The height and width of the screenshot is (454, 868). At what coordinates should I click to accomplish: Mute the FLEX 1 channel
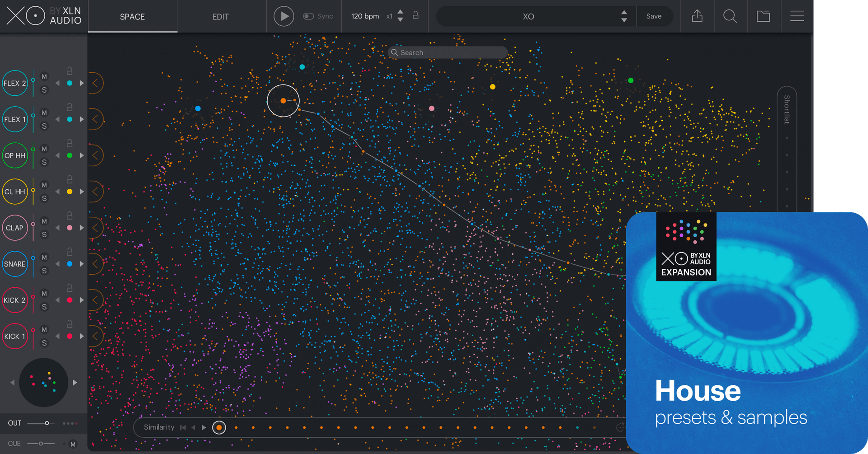point(44,113)
